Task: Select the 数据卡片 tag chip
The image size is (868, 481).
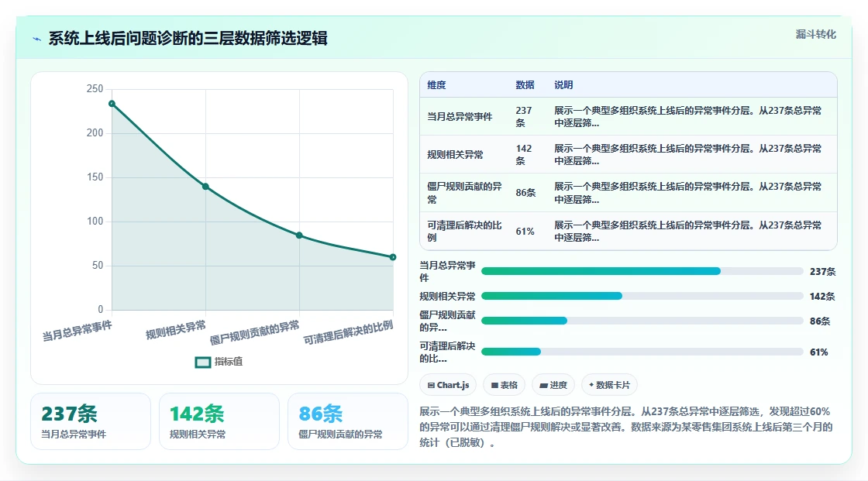Action: [609, 385]
